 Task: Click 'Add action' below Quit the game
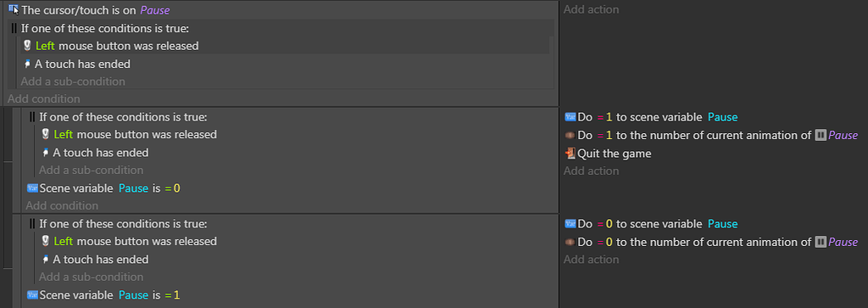pos(591,171)
